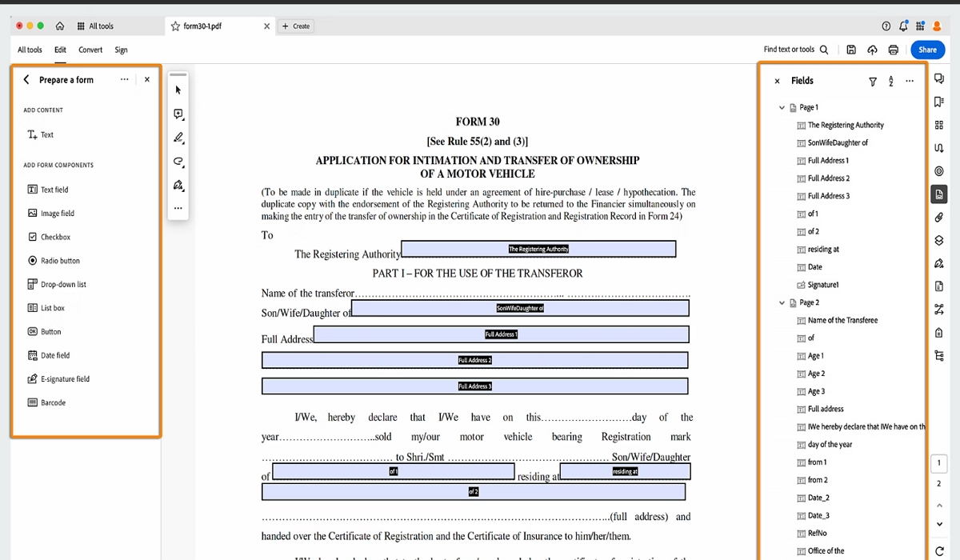Add a Radio button component

pyautogui.click(x=54, y=261)
